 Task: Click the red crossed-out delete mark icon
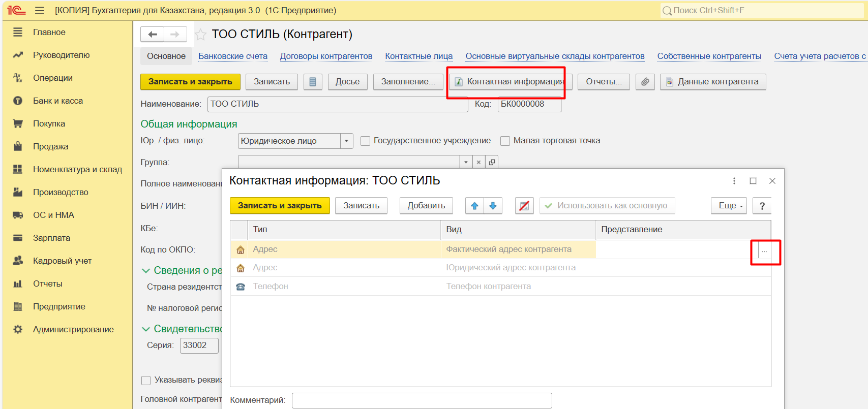click(x=524, y=206)
